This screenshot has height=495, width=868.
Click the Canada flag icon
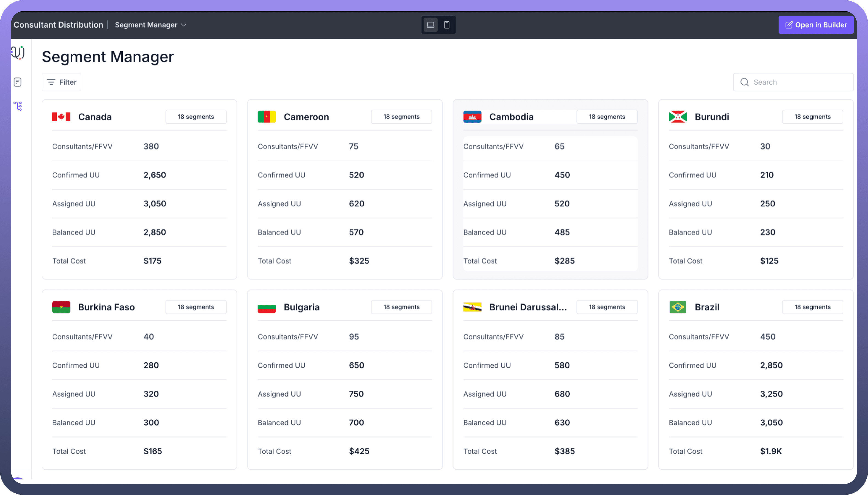61,117
